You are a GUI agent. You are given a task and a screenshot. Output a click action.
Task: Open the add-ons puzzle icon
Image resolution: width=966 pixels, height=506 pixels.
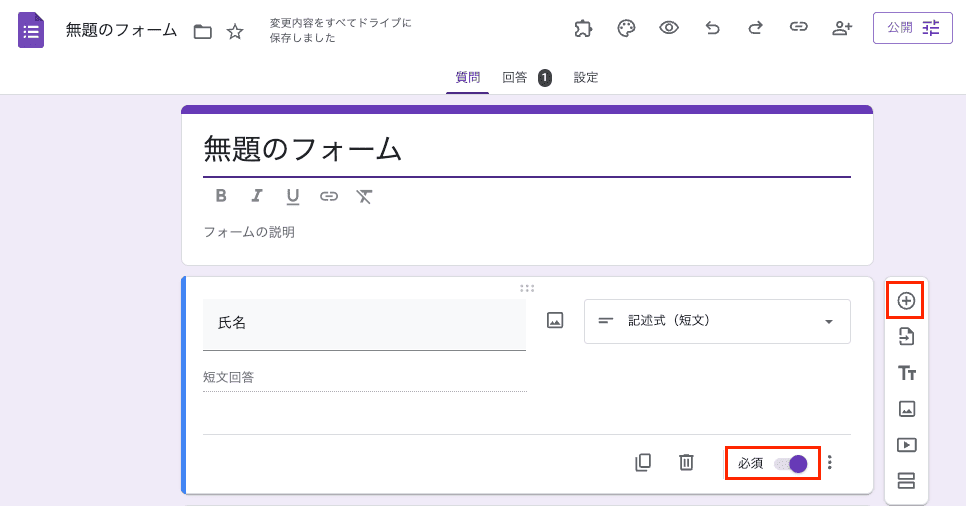point(583,28)
